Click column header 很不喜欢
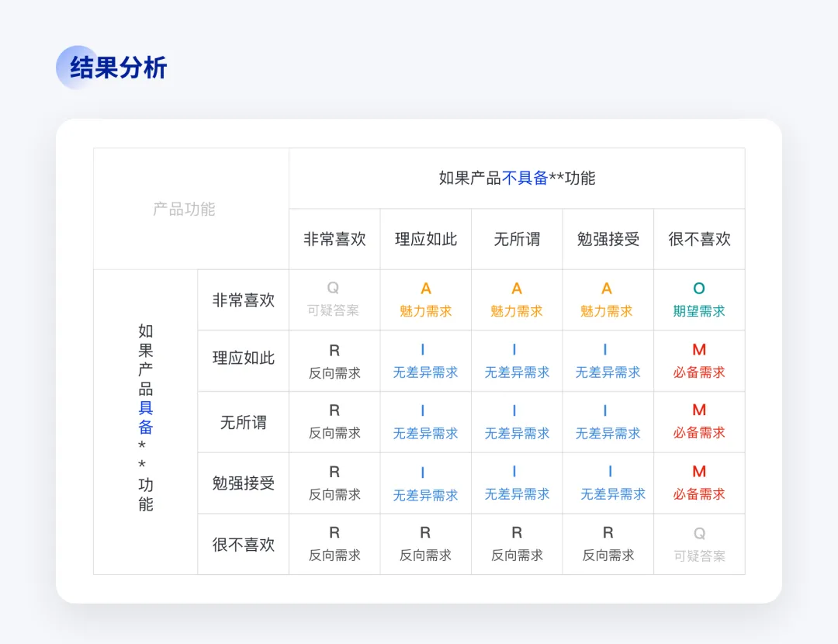This screenshot has height=644, width=838. point(700,239)
